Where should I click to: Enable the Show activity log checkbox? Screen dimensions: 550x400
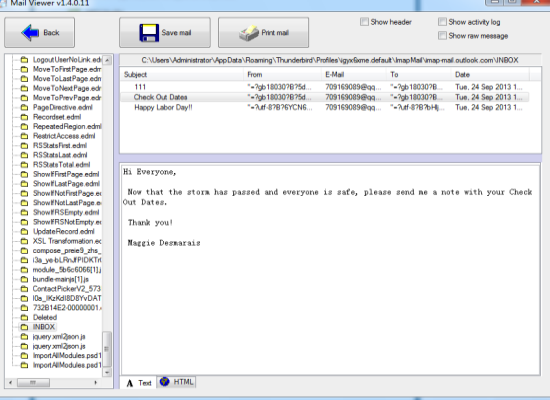tap(442, 22)
